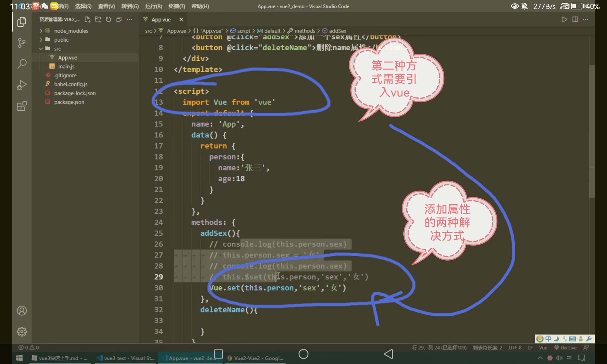Open the Extensions view
Screen dimensions: 607x364
pos(22,106)
